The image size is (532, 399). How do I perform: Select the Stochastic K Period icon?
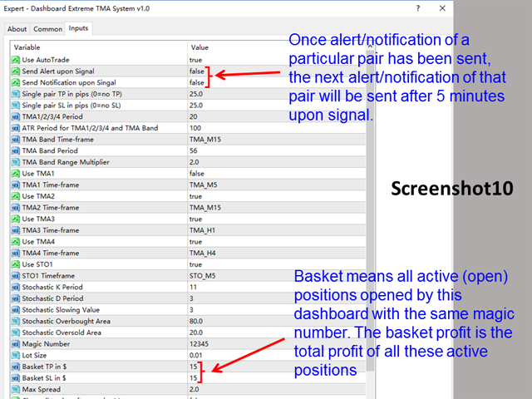[x=16, y=287]
